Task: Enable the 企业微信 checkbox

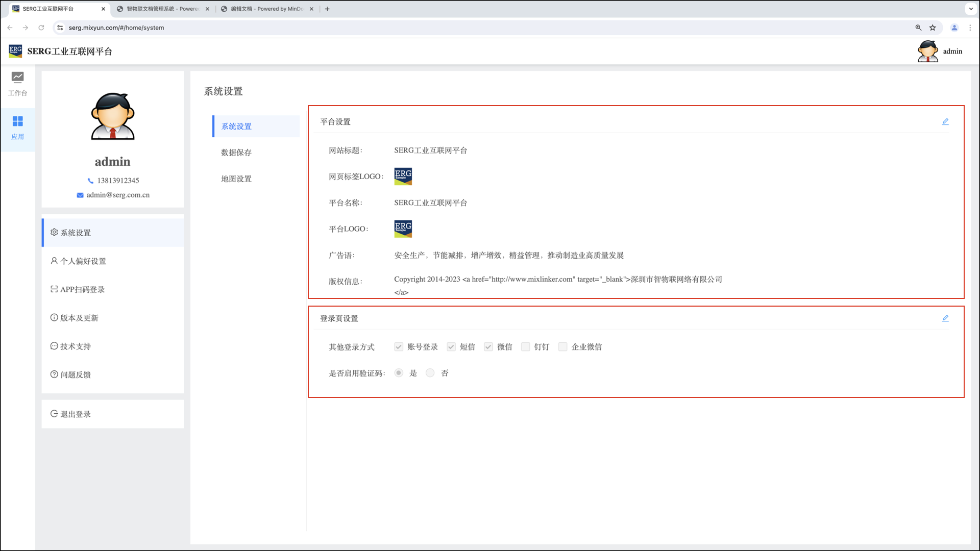Action: [x=562, y=347]
